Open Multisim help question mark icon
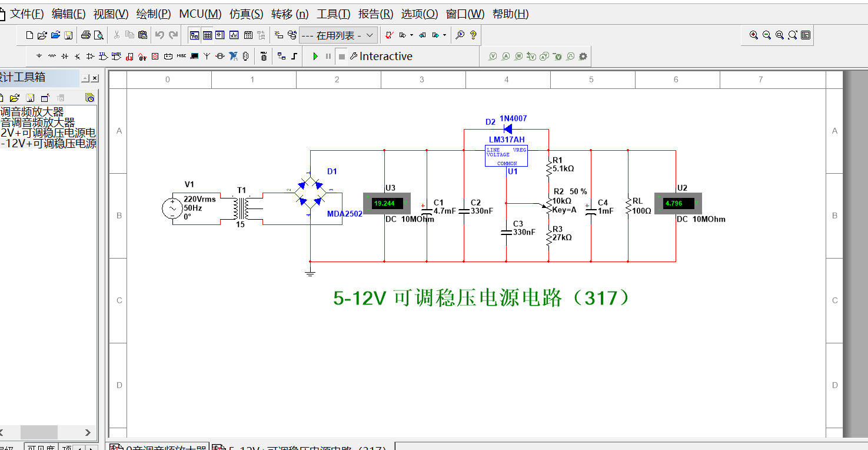Image resolution: width=868 pixels, height=450 pixels. [473, 35]
